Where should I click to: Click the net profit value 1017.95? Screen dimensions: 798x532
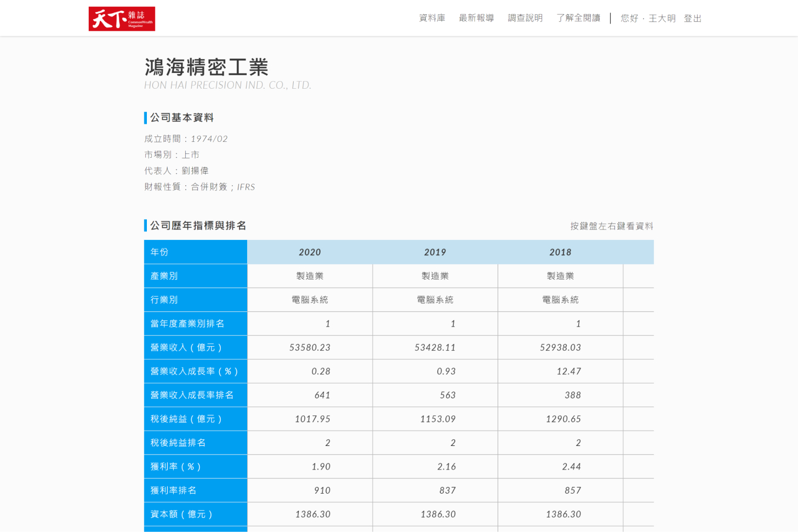point(312,419)
